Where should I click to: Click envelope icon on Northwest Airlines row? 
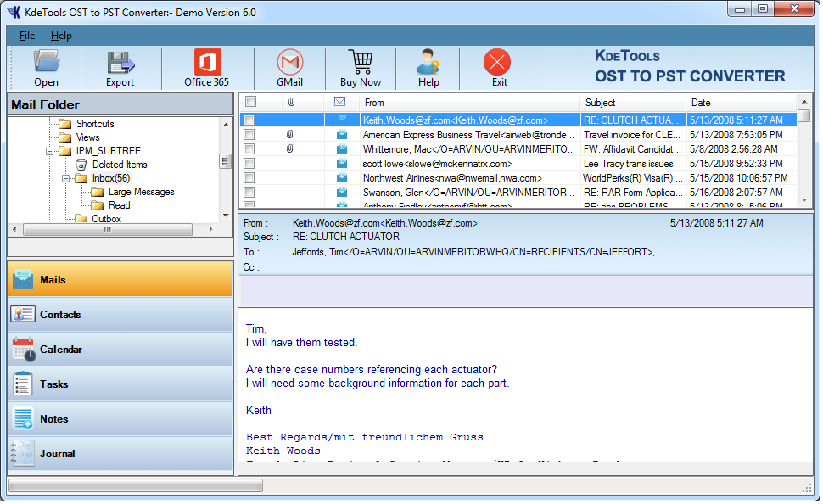[x=342, y=178]
